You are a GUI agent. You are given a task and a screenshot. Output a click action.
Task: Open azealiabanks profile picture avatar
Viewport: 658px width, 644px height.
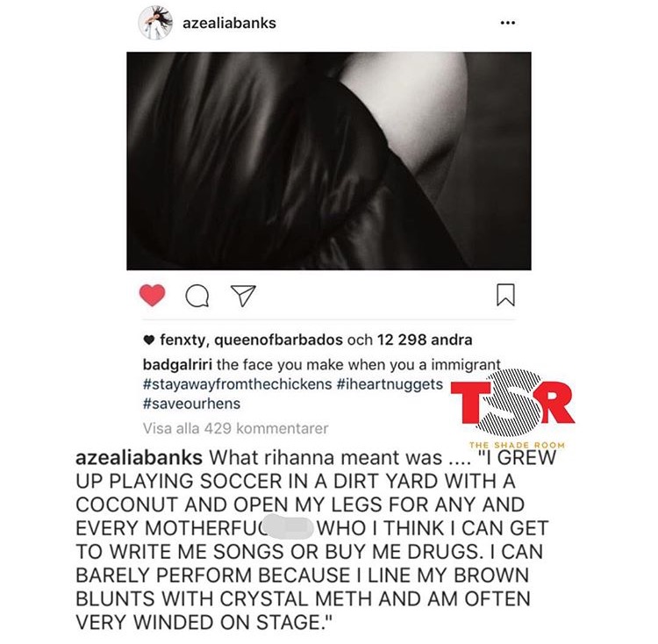(155, 23)
